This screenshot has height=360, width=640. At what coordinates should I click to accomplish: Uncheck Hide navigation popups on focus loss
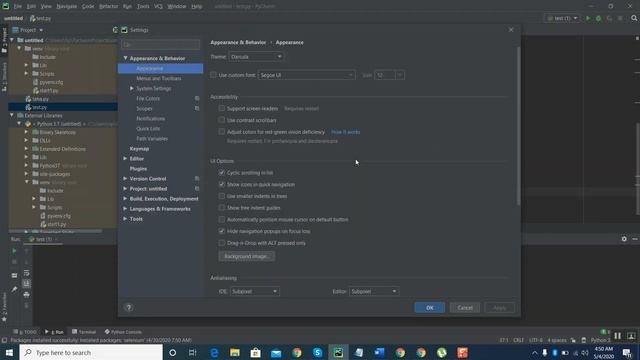[222, 231]
